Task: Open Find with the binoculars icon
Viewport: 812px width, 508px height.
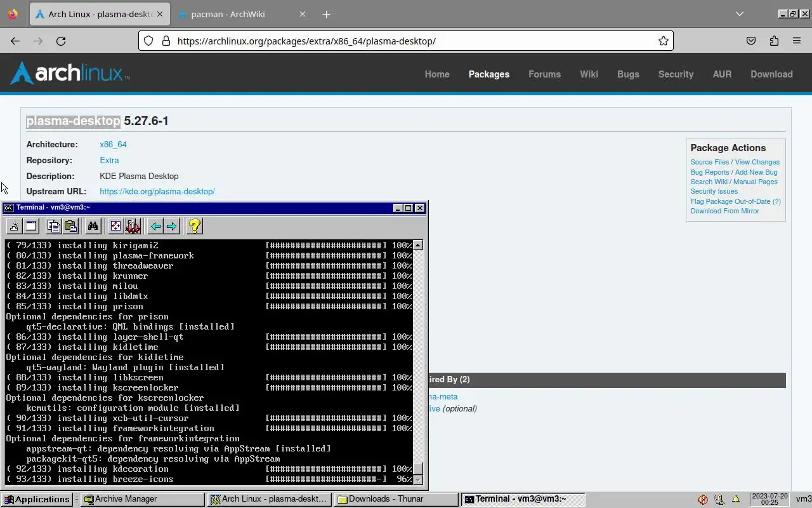Action: [93, 226]
